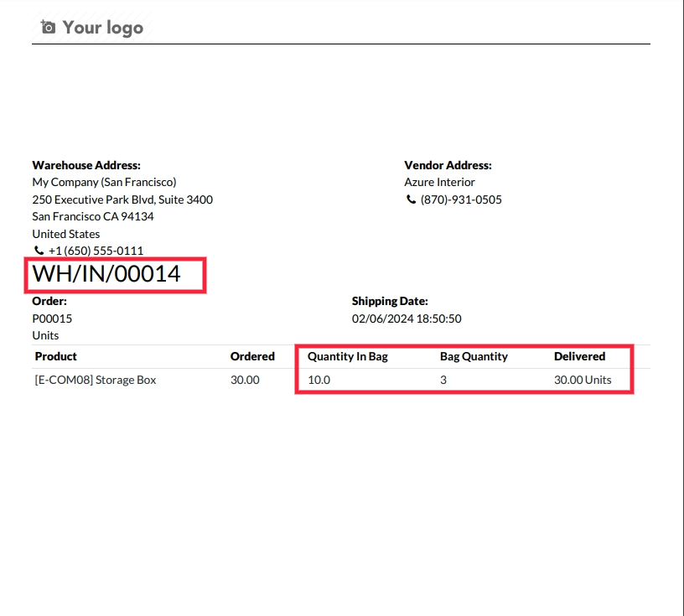Click vendor phone number (870)-931-0505

coord(461,199)
